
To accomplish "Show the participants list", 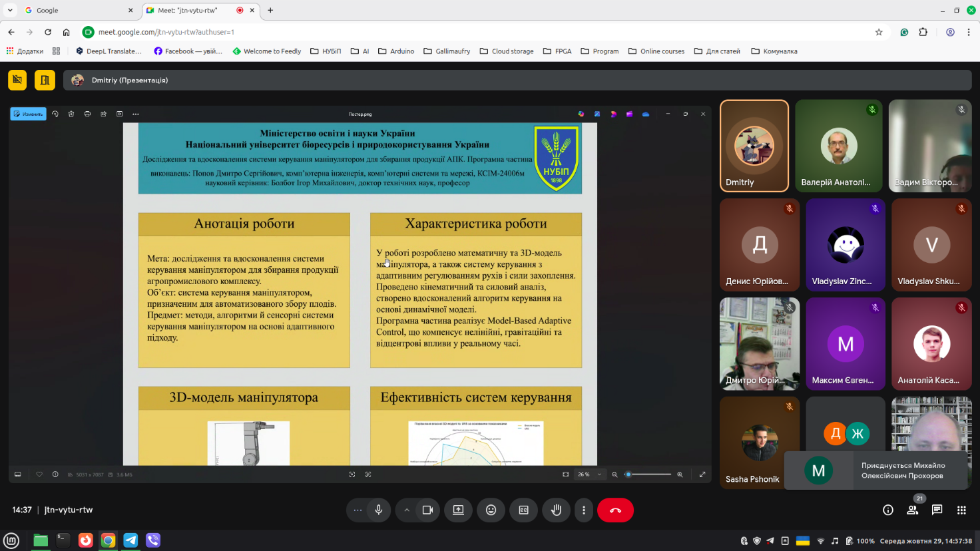I will pyautogui.click(x=912, y=510).
